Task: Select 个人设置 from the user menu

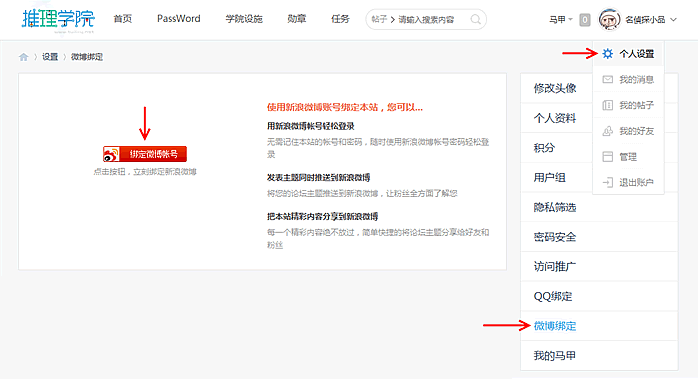Action: pyautogui.click(x=628, y=54)
